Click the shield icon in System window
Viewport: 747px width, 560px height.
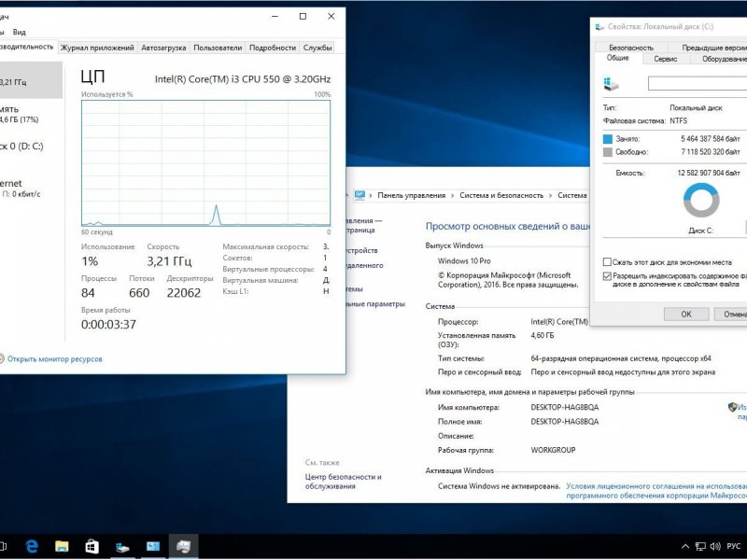click(733, 407)
